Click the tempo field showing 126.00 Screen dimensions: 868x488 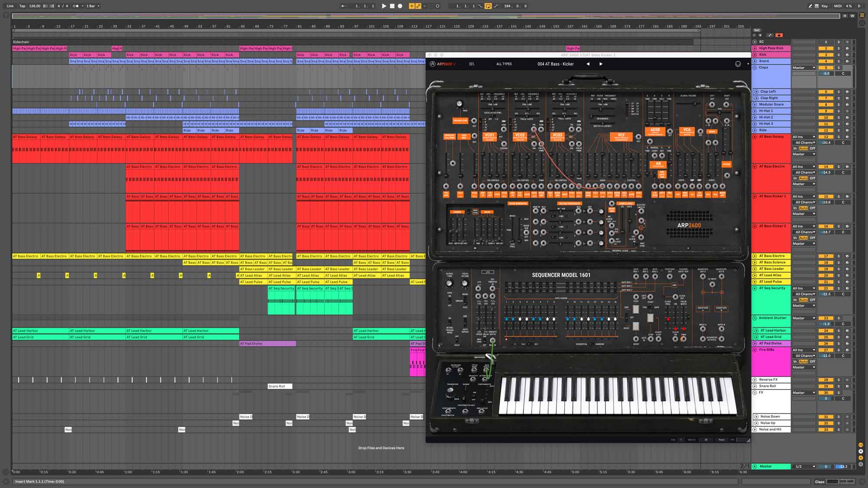35,6
